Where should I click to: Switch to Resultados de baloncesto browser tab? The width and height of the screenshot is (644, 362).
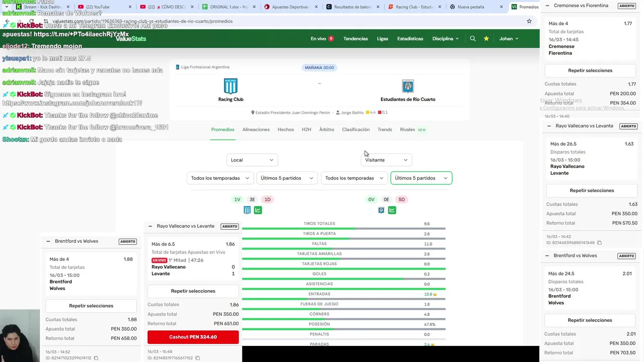[354, 7]
